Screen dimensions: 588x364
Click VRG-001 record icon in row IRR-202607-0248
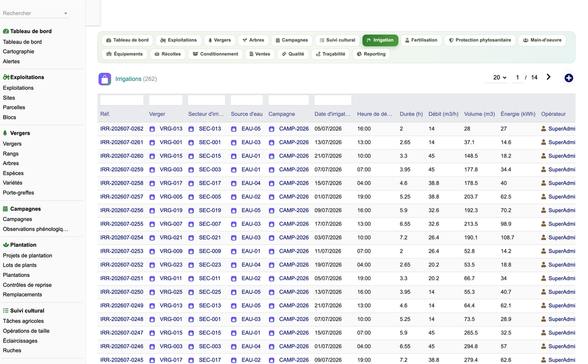click(x=152, y=319)
